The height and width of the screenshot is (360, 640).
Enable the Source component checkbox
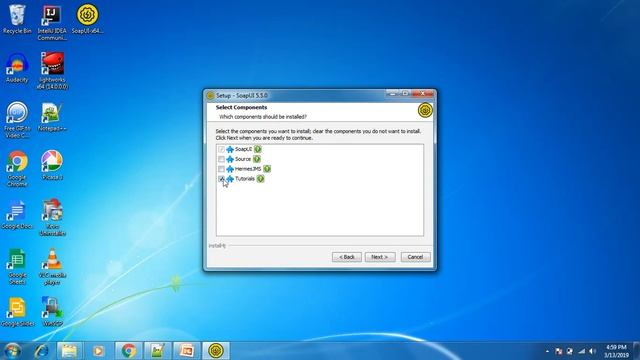tap(221, 159)
